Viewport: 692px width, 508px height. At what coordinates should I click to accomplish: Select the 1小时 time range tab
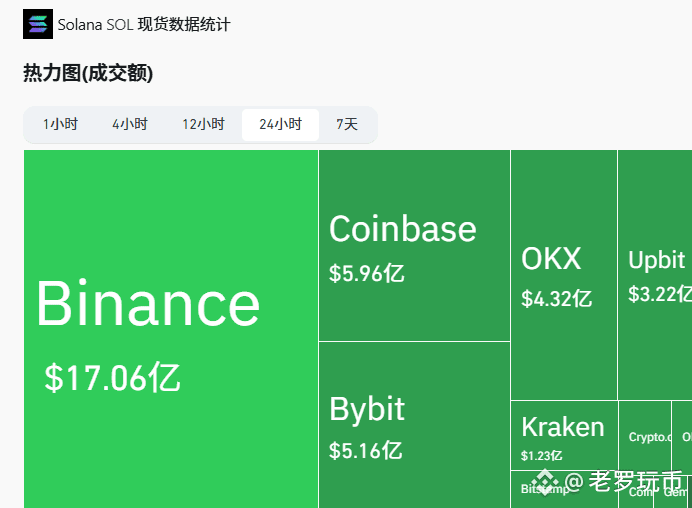[60, 124]
